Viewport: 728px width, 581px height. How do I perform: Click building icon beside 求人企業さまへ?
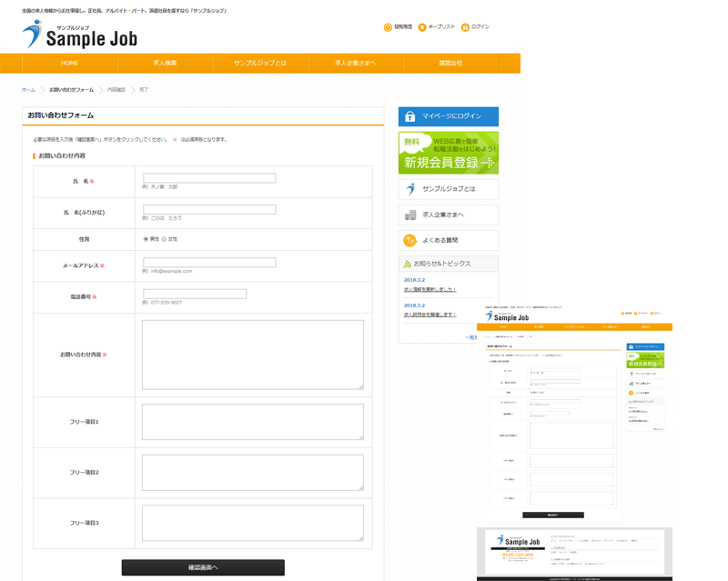point(410,215)
